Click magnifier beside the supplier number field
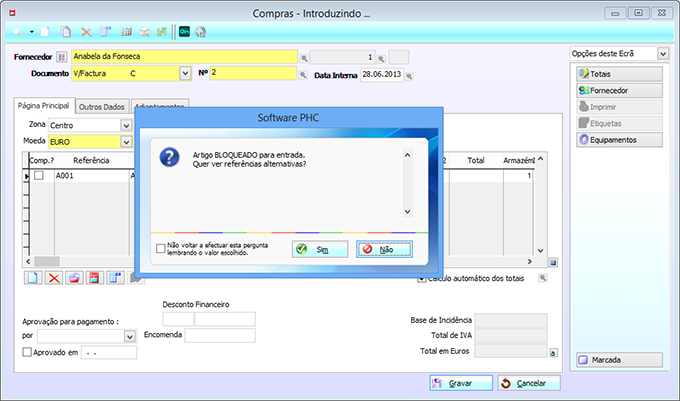Screen dimensions: 680x401 (381, 58)
